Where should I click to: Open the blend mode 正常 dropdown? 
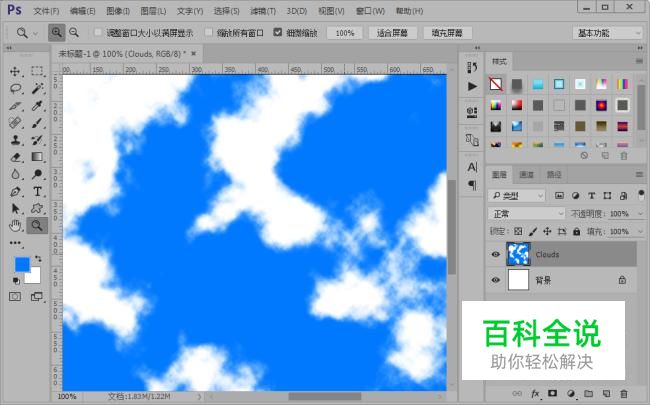click(x=526, y=213)
